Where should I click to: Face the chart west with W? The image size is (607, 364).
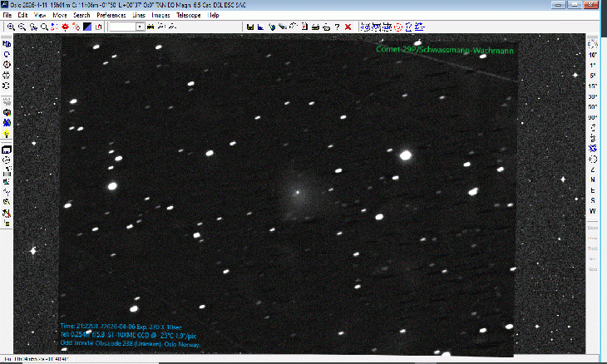pyautogui.click(x=593, y=210)
